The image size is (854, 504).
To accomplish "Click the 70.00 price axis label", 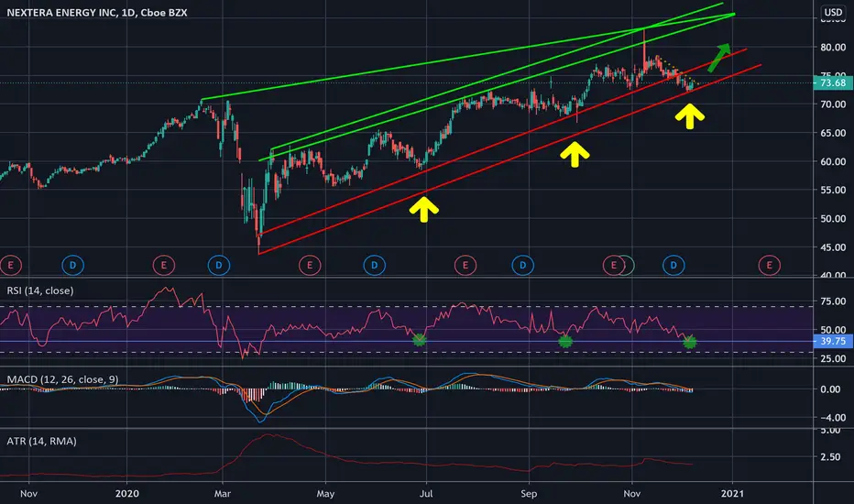I will 833,104.
